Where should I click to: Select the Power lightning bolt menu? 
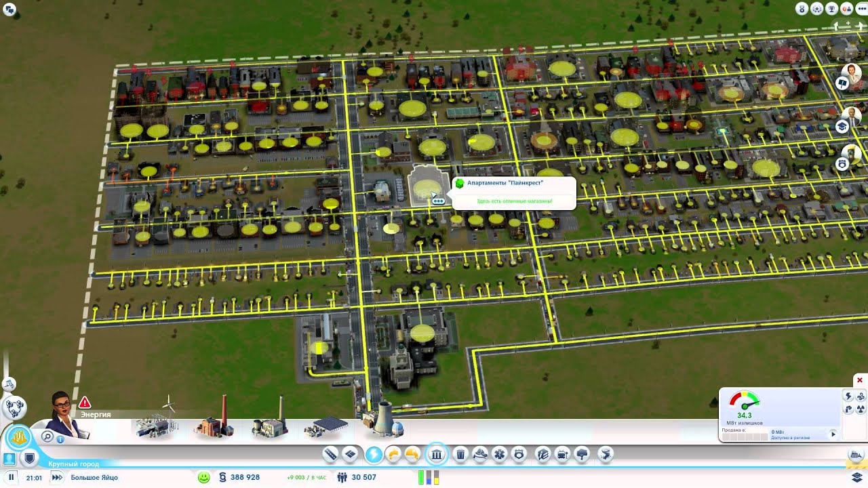[x=374, y=454]
